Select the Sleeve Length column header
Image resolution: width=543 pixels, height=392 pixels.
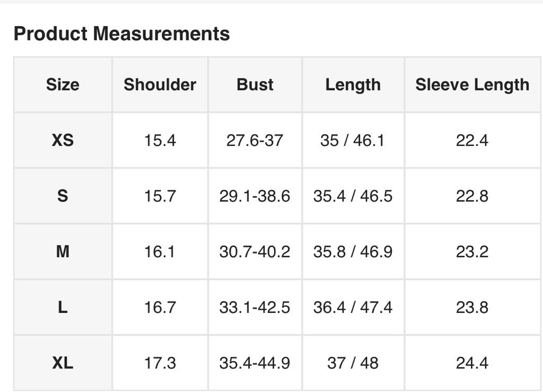(x=472, y=85)
